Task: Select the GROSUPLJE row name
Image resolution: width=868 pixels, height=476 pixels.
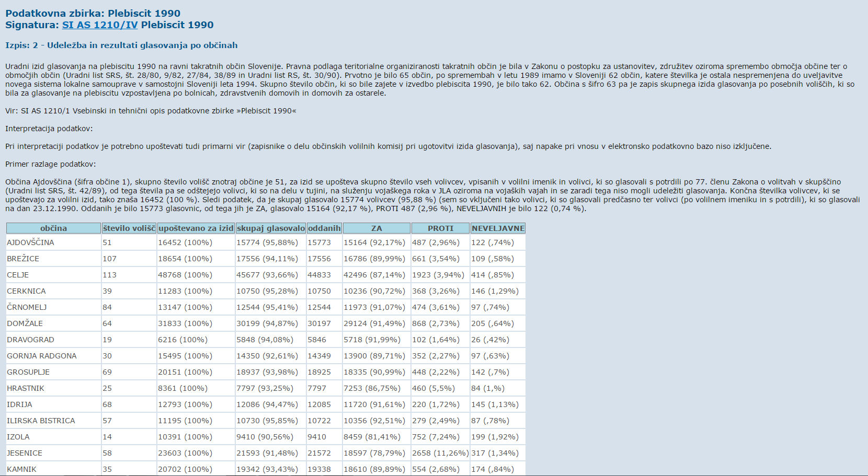Action: (28, 372)
